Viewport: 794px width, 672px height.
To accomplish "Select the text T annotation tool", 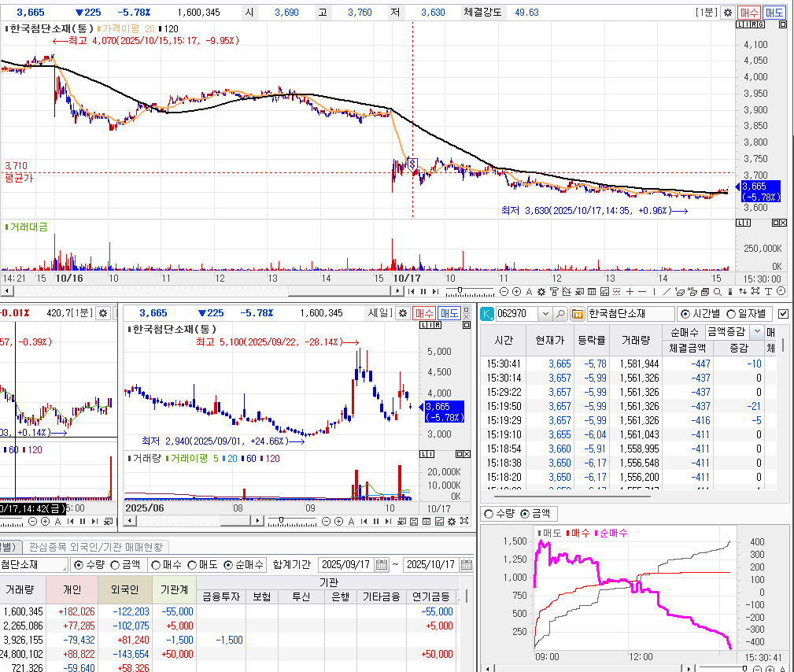I will point(768,291).
